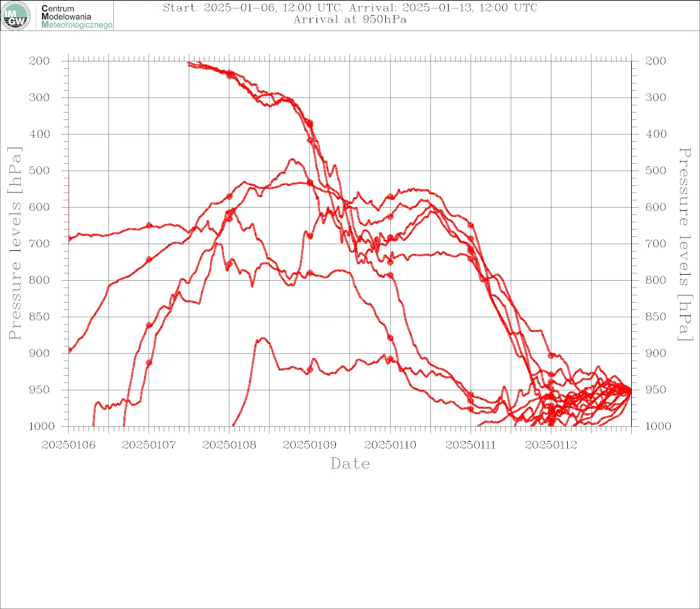Click the '20250110' date axis label

click(390, 445)
